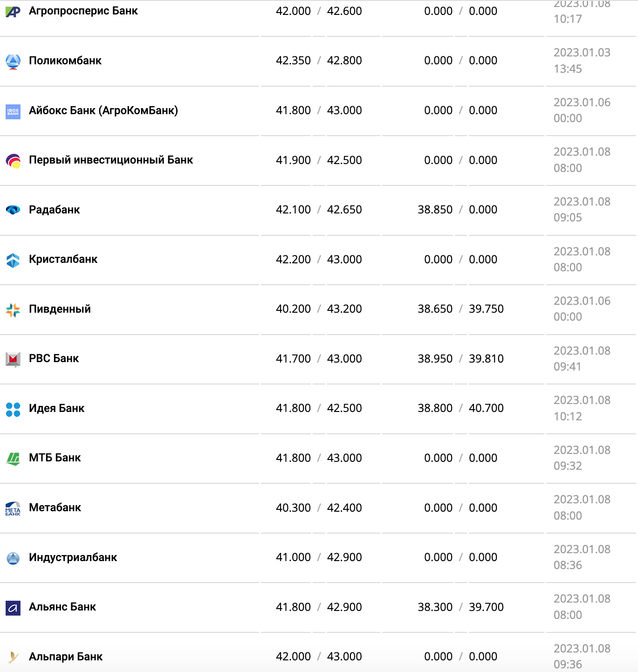
Task: Click the Первый инвестиционный Банк logo
Action: tap(13, 161)
